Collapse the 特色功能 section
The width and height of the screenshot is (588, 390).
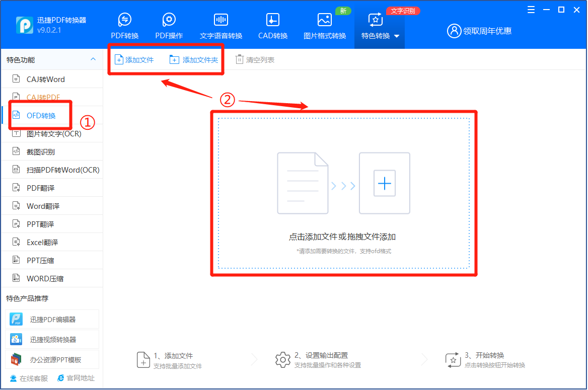93,59
